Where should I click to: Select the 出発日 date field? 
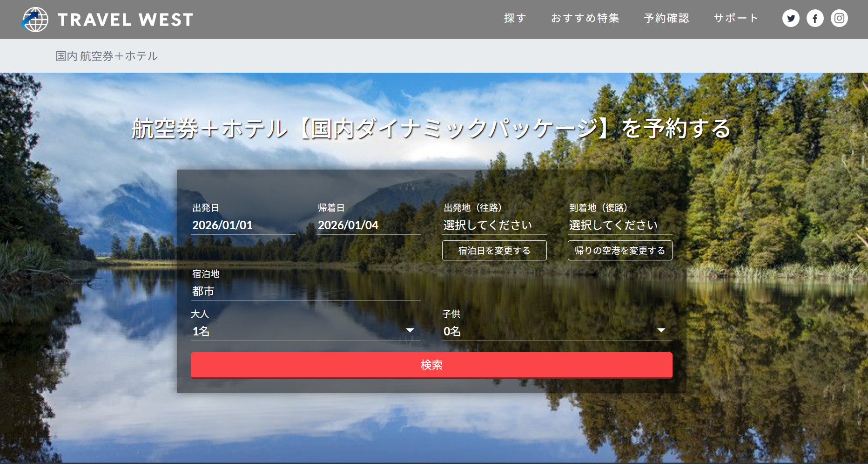pos(242,225)
